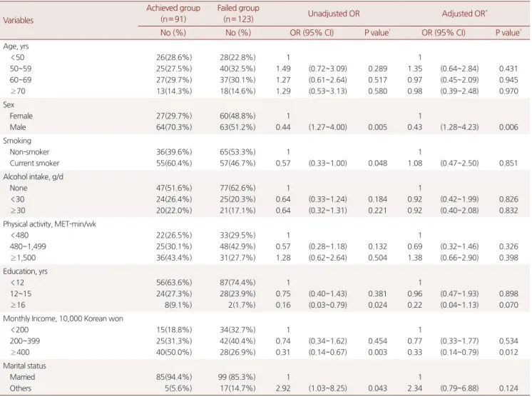Click 'Physical activity, MET-min/wk' heading

[x=49, y=224]
